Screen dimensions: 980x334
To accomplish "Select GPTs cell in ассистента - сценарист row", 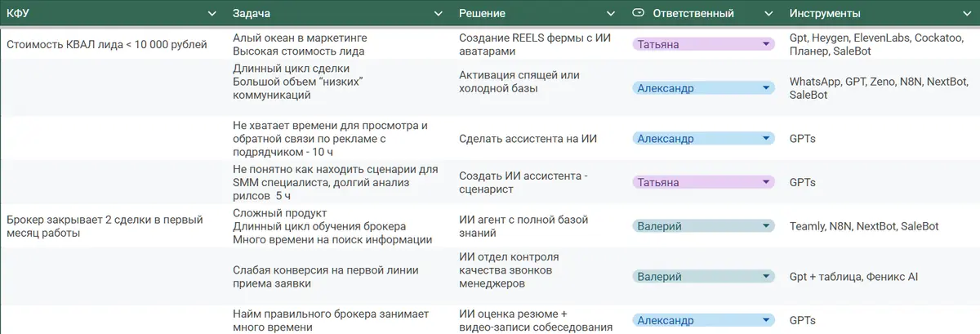I will pyautogui.click(x=882, y=183).
